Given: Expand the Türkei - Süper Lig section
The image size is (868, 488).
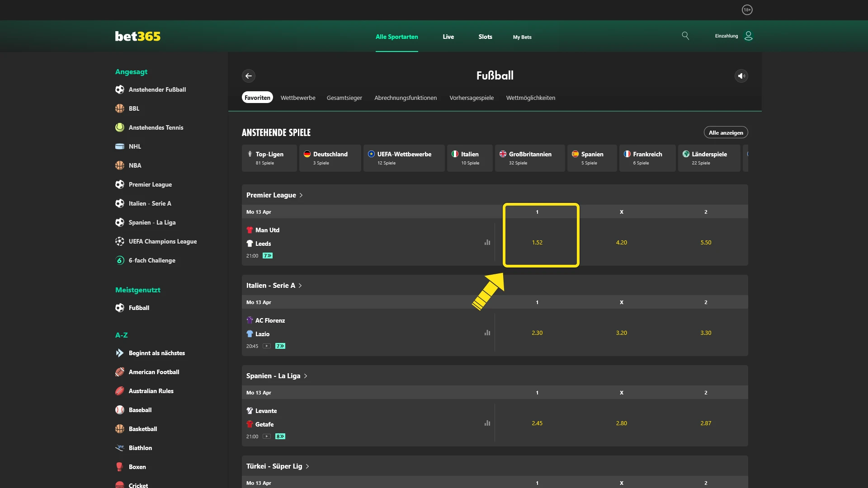Looking at the screenshot, I should (307, 466).
